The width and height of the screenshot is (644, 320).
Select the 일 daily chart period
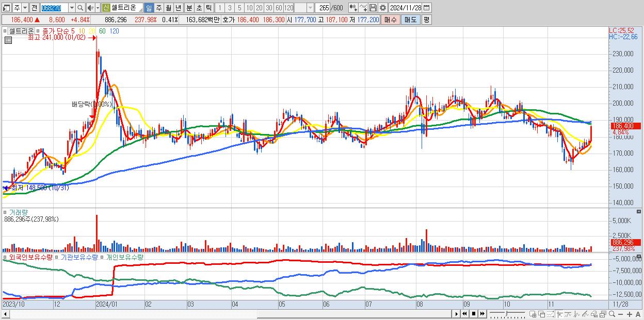[x=149, y=8]
